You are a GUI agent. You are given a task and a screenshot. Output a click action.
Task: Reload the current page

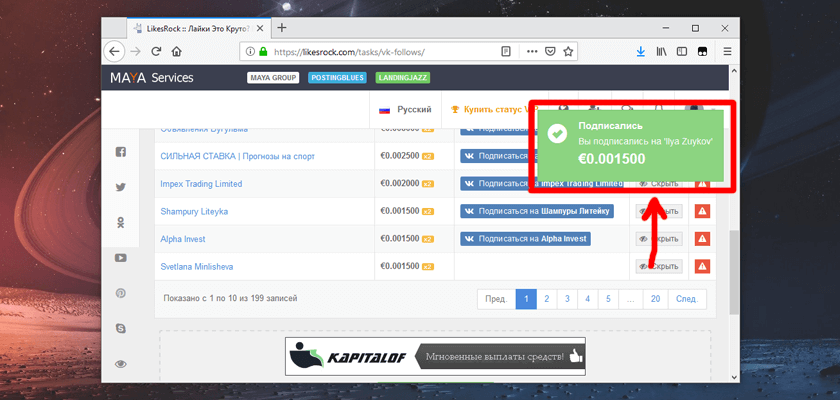pos(156,51)
